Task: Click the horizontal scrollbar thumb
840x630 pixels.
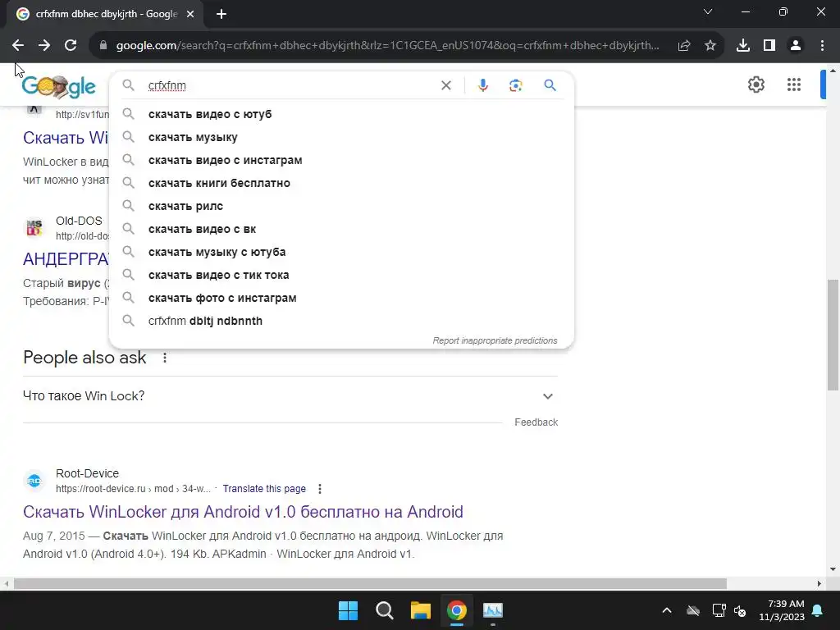Action: pos(370,583)
